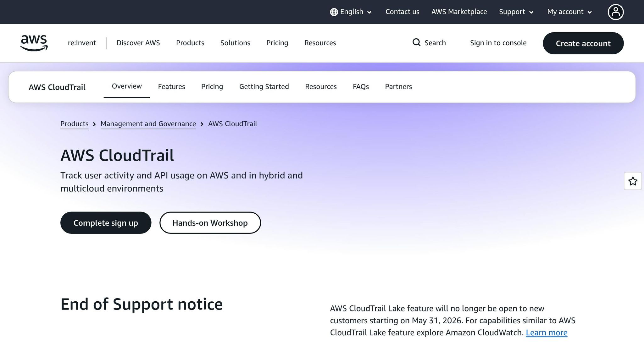Click Sign in to console
The image size is (644, 362).
(498, 43)
